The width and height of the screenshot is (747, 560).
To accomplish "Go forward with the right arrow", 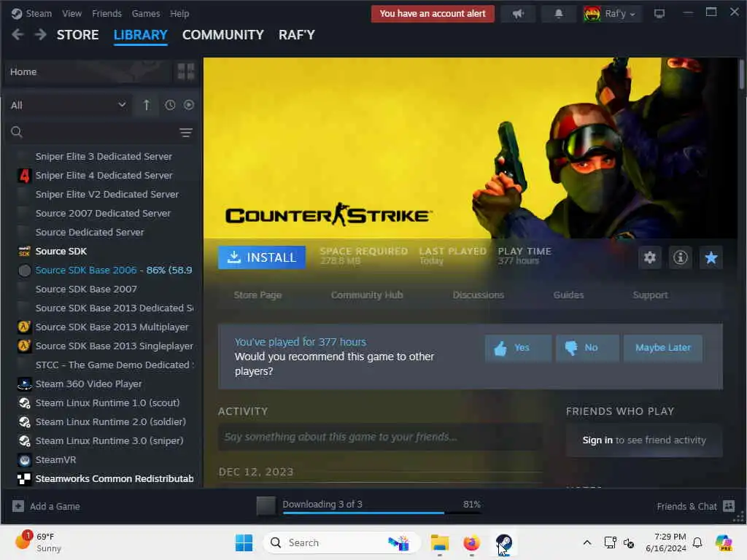I will [x=41, y=35].
